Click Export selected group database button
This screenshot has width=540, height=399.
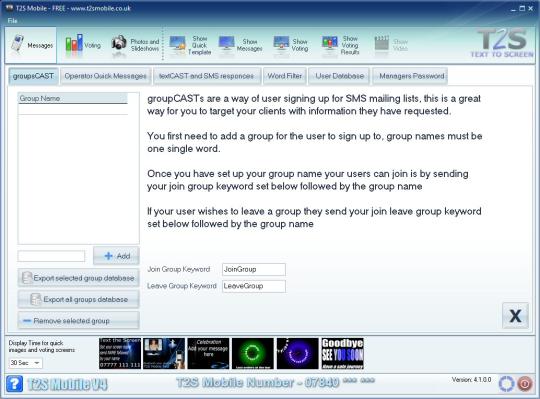(x=79, y=278)
